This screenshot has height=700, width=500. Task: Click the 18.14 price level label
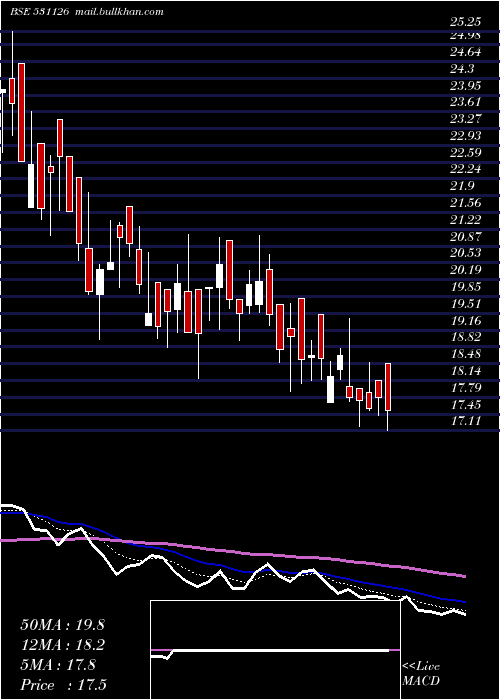(467, 371)
